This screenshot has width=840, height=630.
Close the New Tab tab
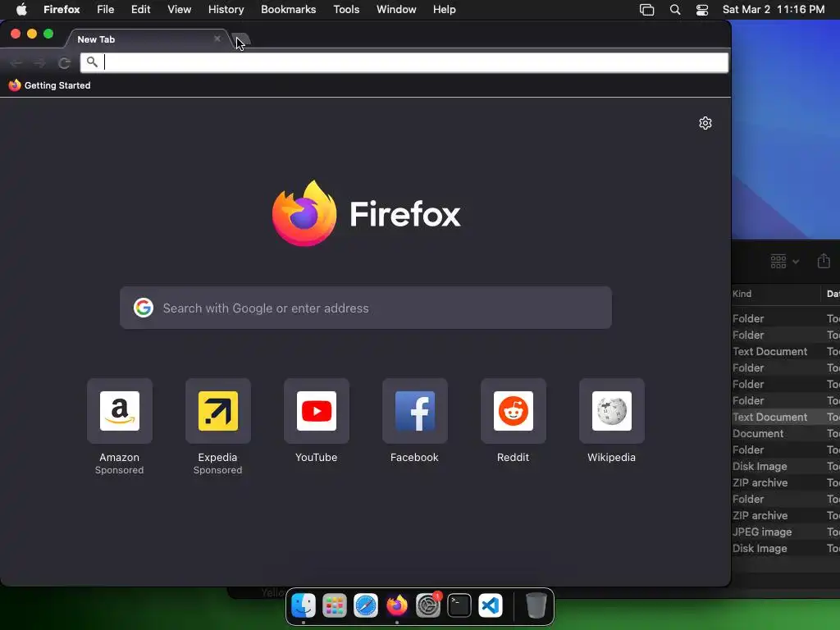coord(217,39)
